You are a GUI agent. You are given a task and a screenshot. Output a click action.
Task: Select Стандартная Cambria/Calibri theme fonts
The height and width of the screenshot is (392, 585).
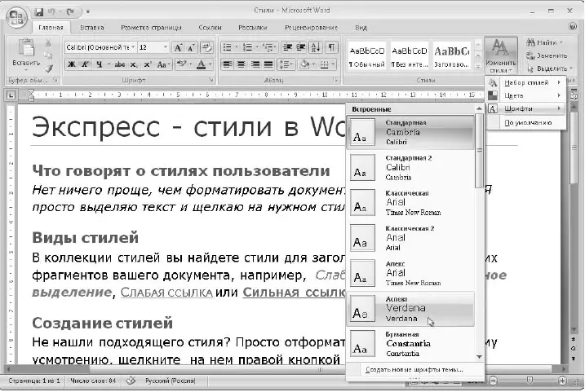[410, 132]
